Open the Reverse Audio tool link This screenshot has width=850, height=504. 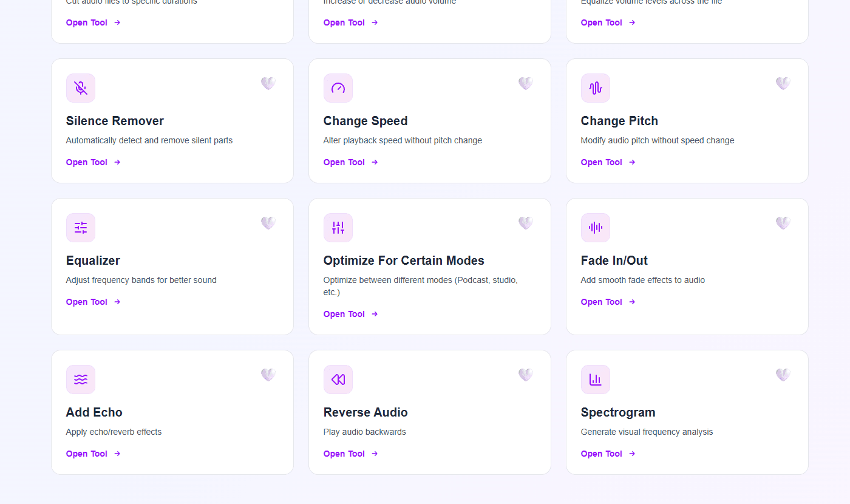(x=351, y=454)
